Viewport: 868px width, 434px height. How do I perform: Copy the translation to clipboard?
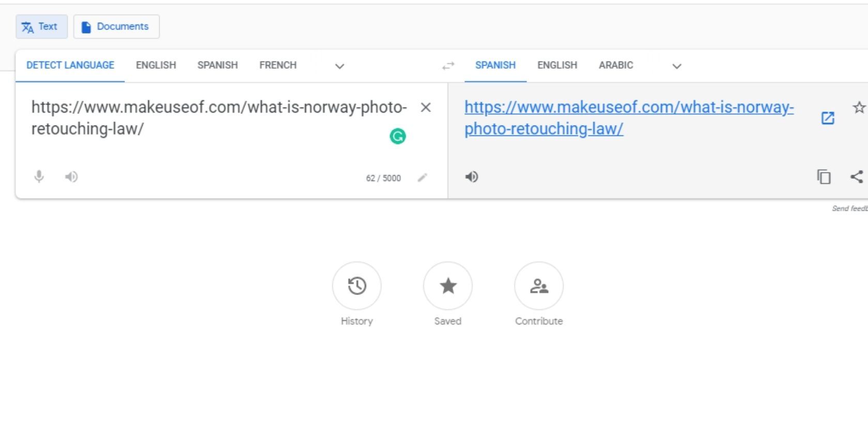[824, 177]
